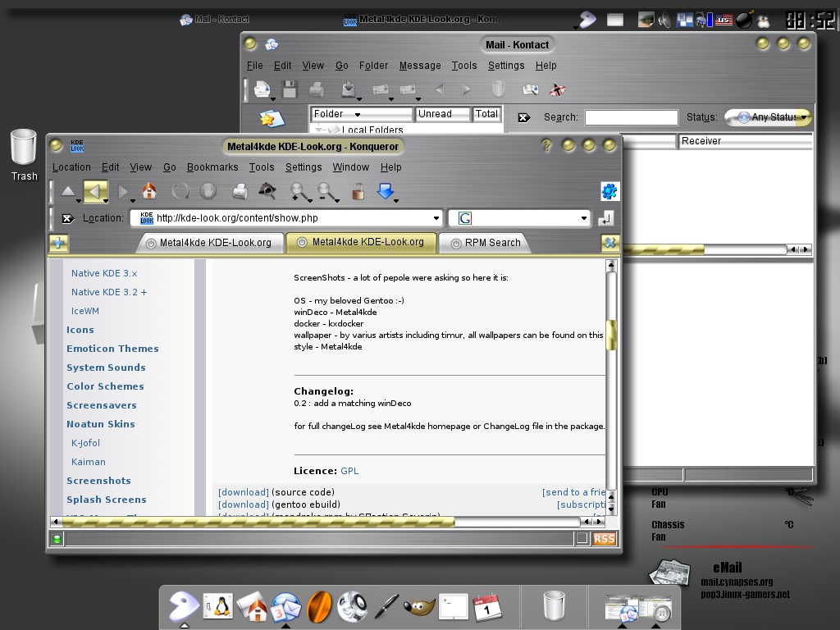
Task: Open terminal from bottom dock
Action: coord(453,607)
